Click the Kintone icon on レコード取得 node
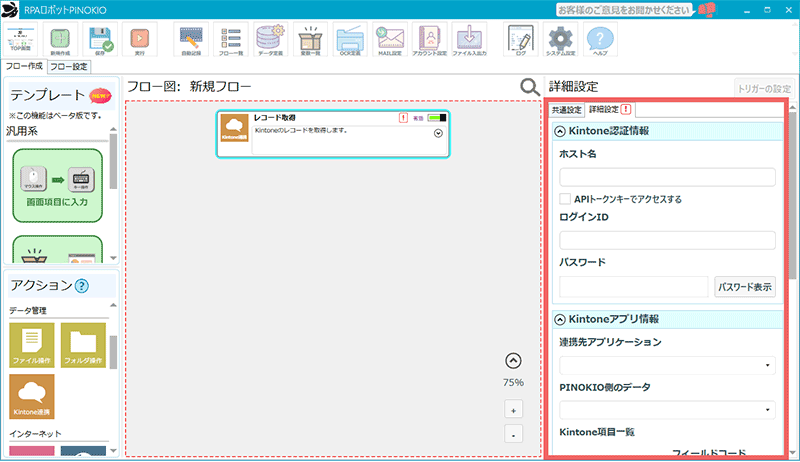The image size is (800, 462). 234,127
